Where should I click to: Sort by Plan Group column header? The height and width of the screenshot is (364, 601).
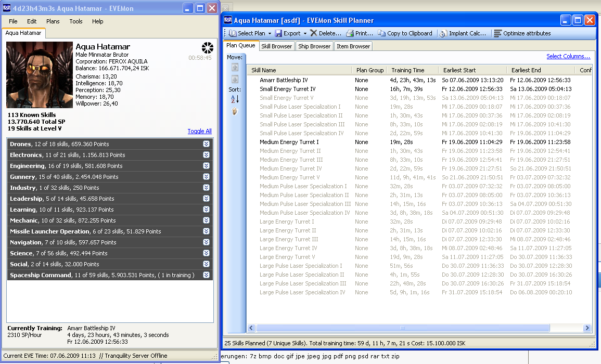tap(369, 70)
